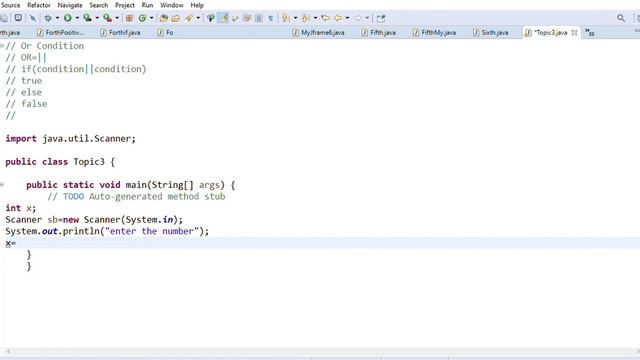Expand the Previous Annotation dropdown arrow
640x360 pixels.
pyautogui.click(x=316, y=18)
